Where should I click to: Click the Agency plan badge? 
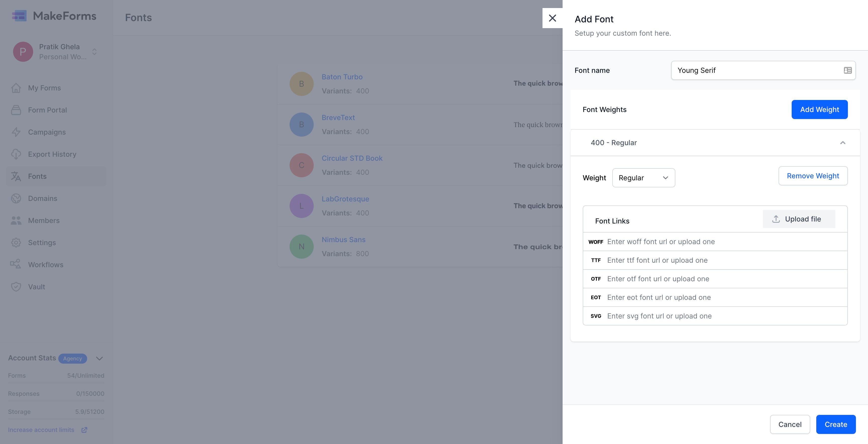pos(72,358)
